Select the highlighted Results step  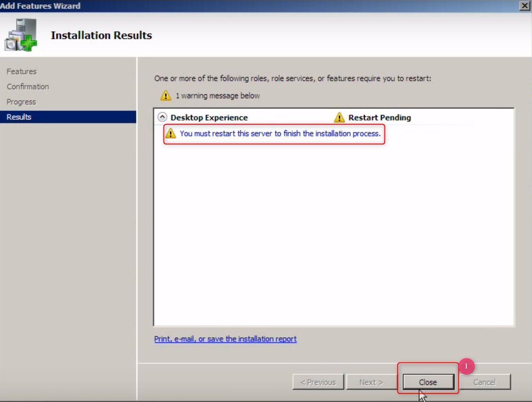19,117
